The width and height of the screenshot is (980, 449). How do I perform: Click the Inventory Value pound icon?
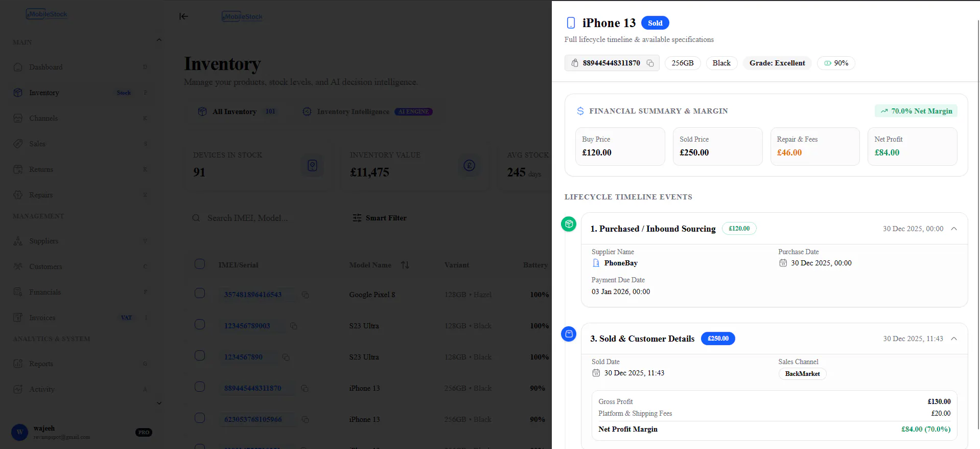pos(470,165)
